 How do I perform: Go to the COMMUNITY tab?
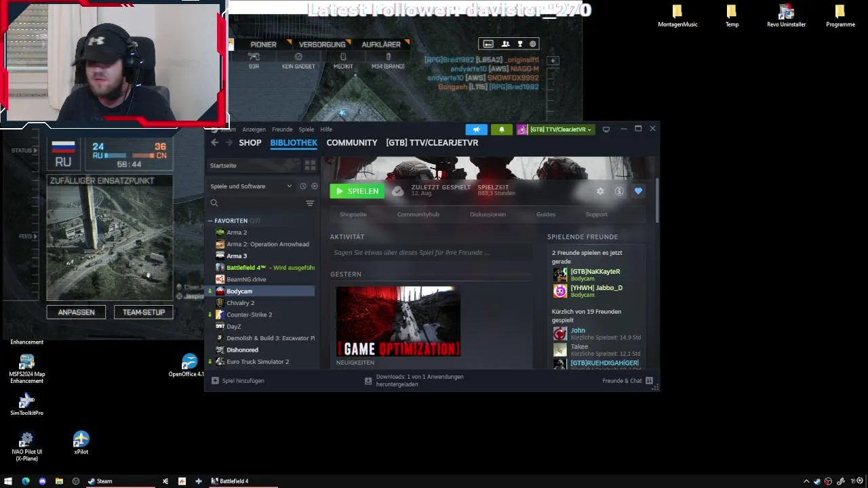pos(352,143)
